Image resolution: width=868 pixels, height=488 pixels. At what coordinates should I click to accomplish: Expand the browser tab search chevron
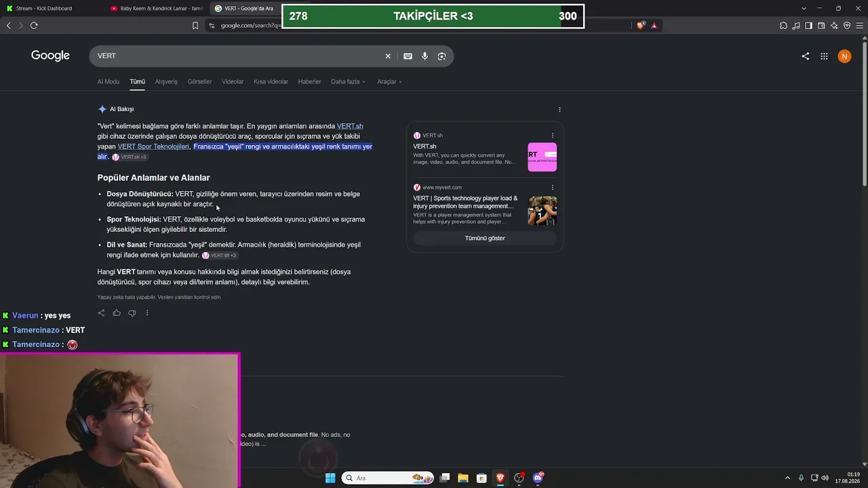(804, 8)
